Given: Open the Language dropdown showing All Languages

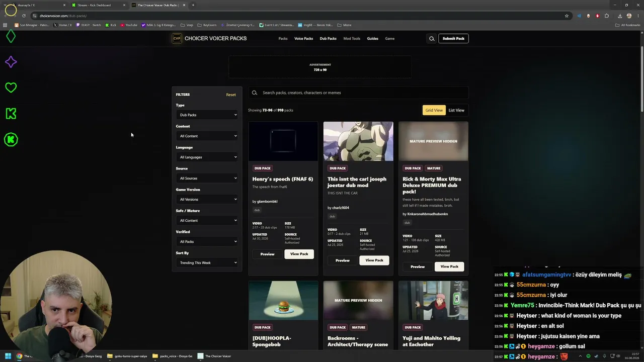Looking at the screenshot, I should point(207,157).
